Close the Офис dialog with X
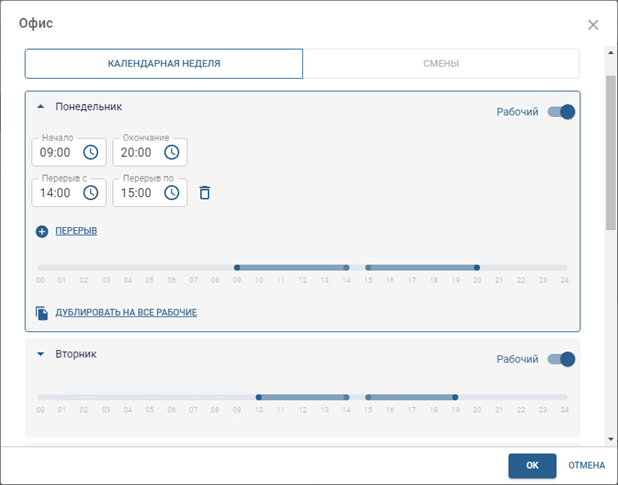 (593, 25)
